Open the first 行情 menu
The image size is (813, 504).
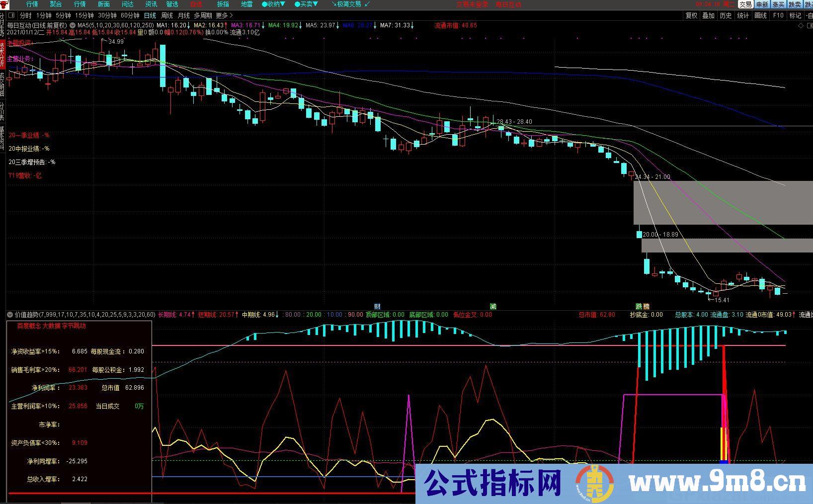[x=32, y=4]
